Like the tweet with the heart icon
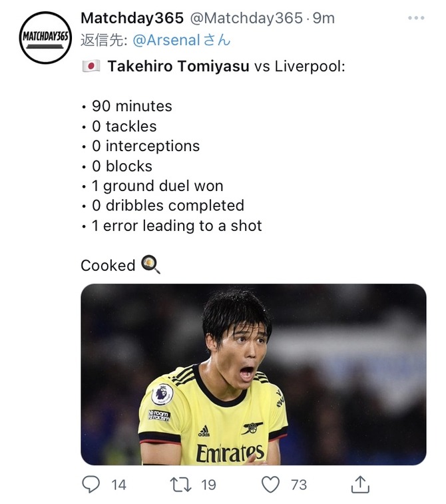 [270, 484]
